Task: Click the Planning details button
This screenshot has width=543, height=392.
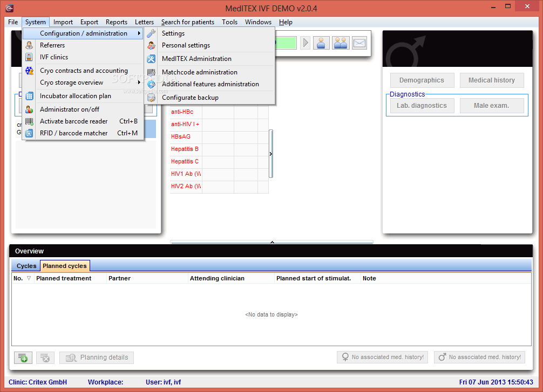Action: 97,357
